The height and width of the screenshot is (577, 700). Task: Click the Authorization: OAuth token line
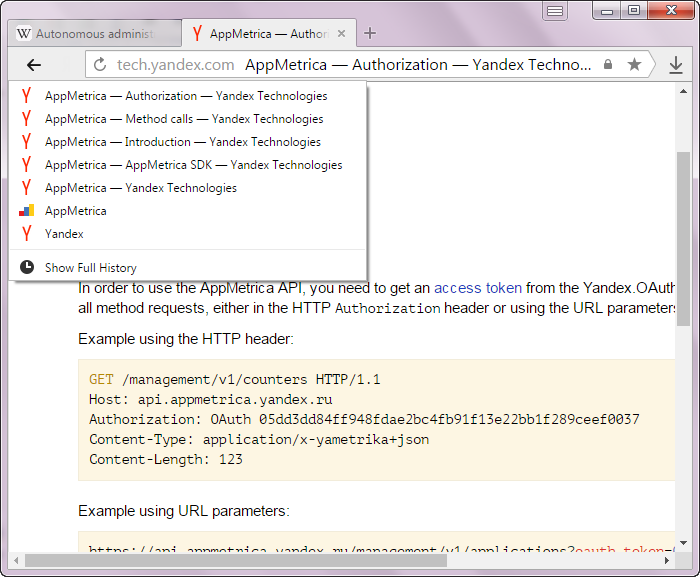[364, 419]
